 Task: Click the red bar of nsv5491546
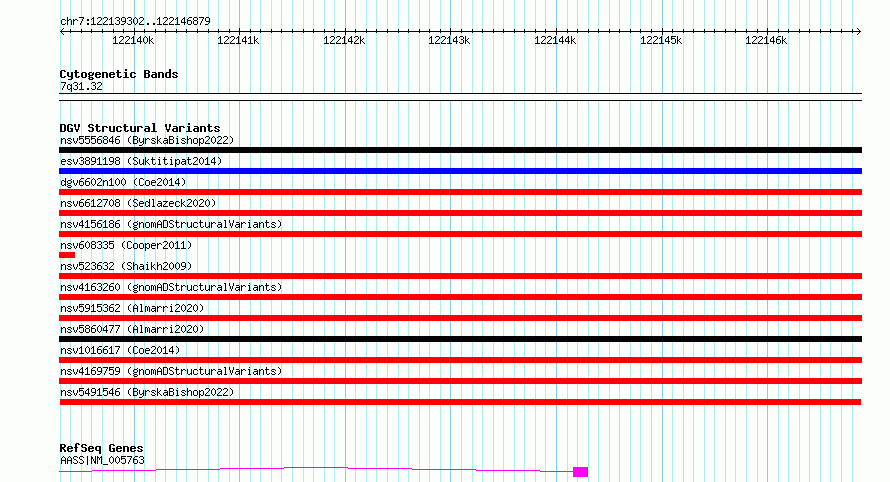point(460,402)
